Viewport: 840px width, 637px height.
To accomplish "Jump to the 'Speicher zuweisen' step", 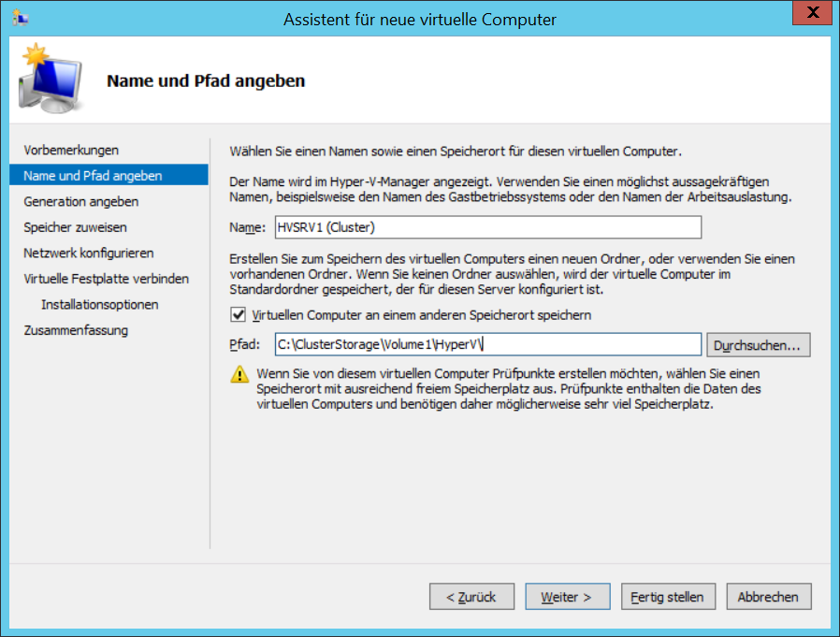I will [75, 227].
